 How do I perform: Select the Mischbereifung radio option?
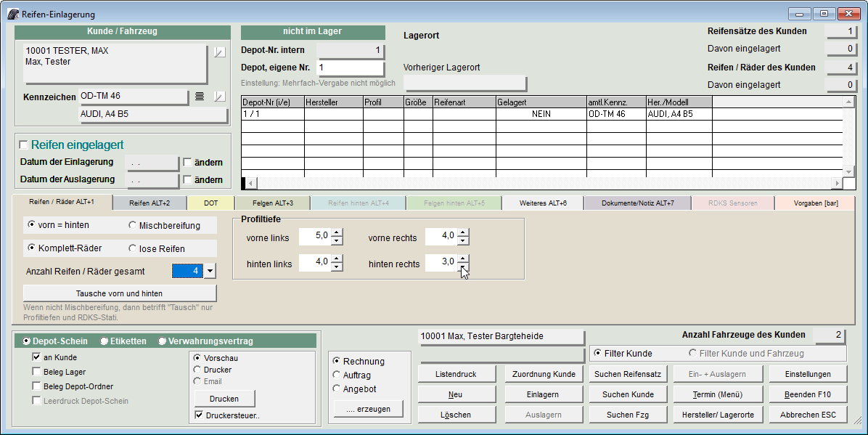[132, 225]
